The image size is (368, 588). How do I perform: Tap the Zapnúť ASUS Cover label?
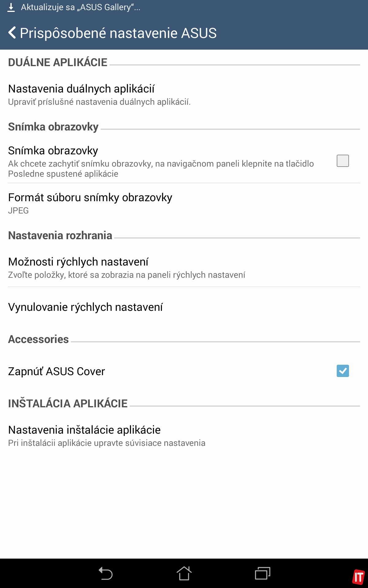[x=56, y=371]
